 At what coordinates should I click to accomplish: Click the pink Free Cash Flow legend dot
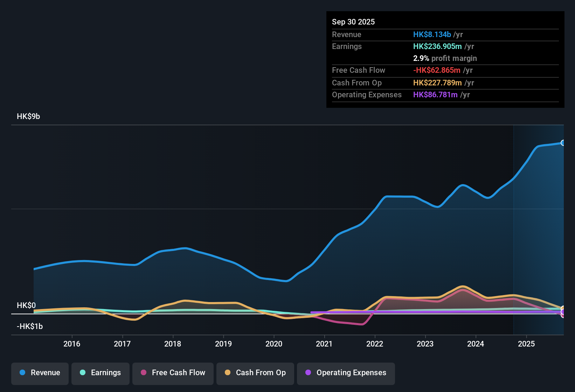(143, 373)
